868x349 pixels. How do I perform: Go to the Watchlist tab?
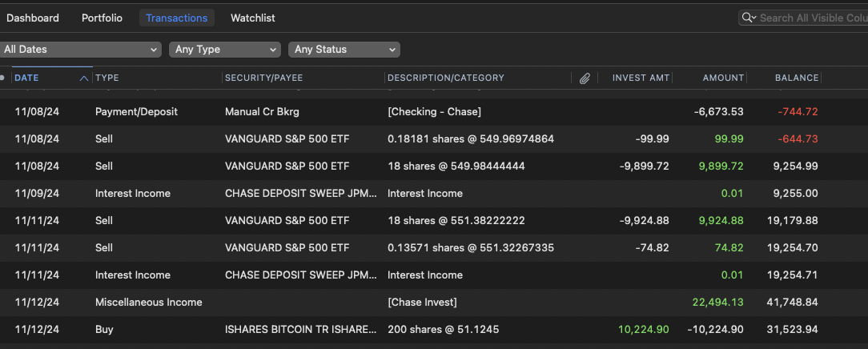tap(253, 18)
